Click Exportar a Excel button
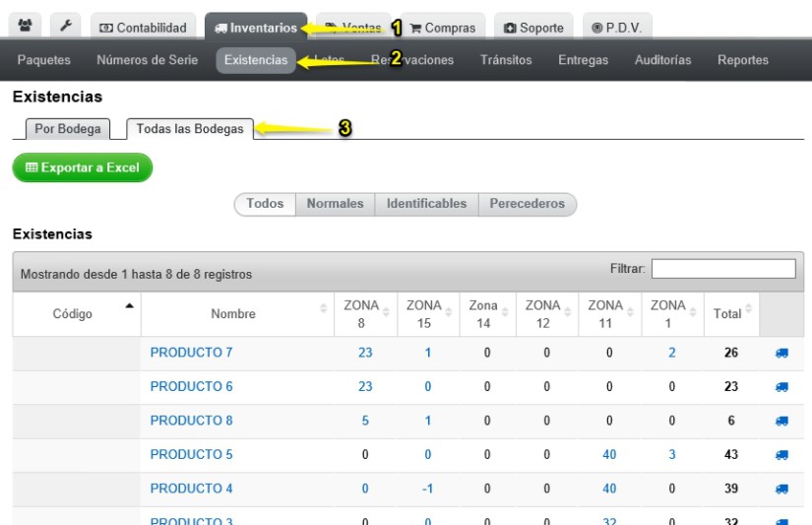The image size is (812, 525). coord(83,167)
